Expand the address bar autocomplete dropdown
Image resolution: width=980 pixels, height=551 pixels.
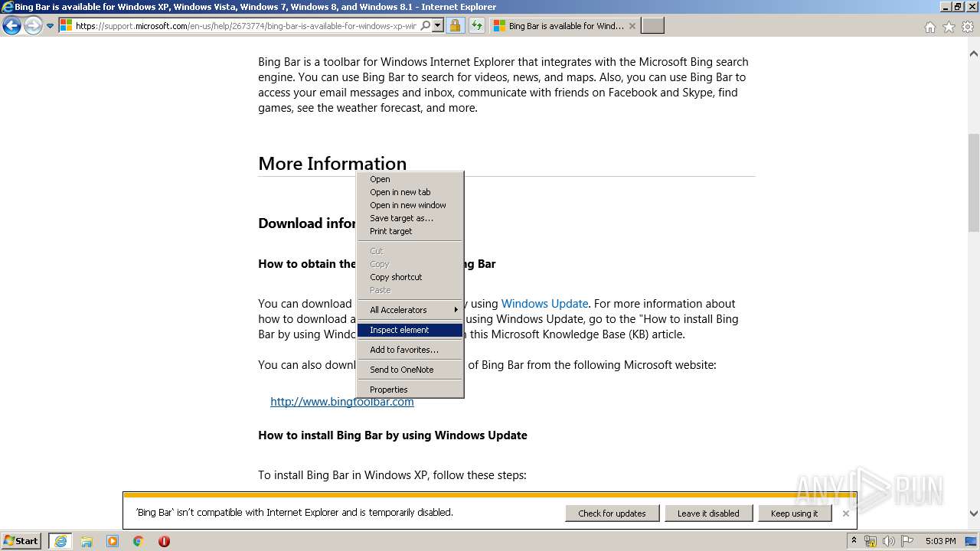438,26
